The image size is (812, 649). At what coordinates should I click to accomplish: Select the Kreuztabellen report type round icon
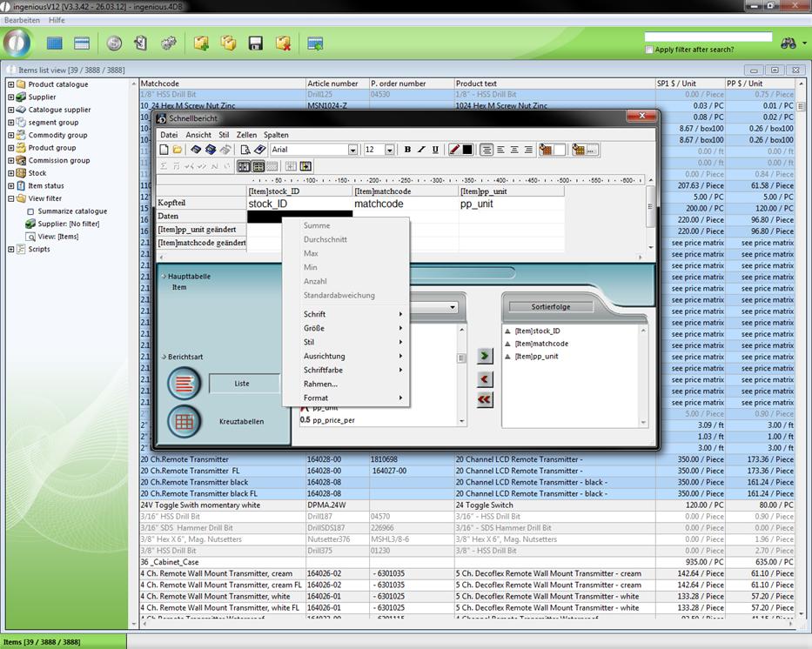[184, 421]
